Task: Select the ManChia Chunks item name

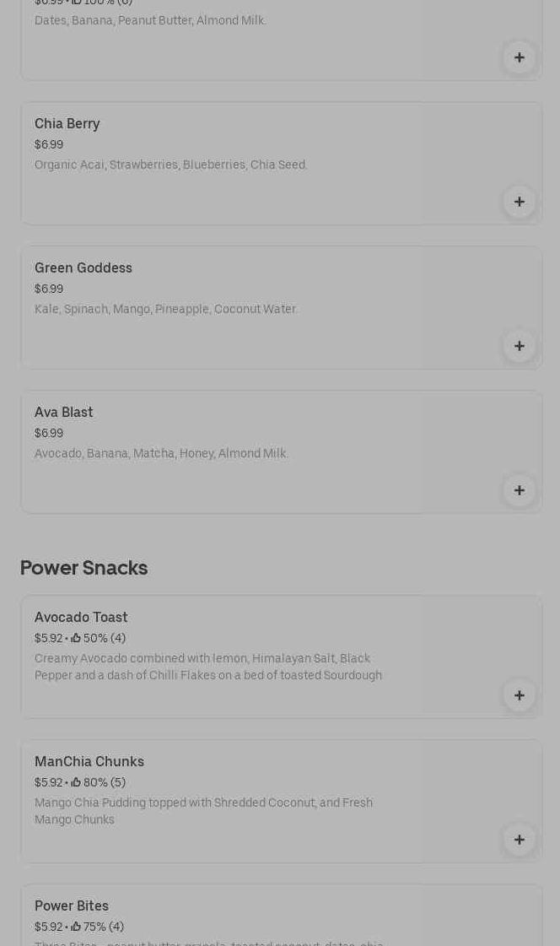Action: [x=89, y=762]
